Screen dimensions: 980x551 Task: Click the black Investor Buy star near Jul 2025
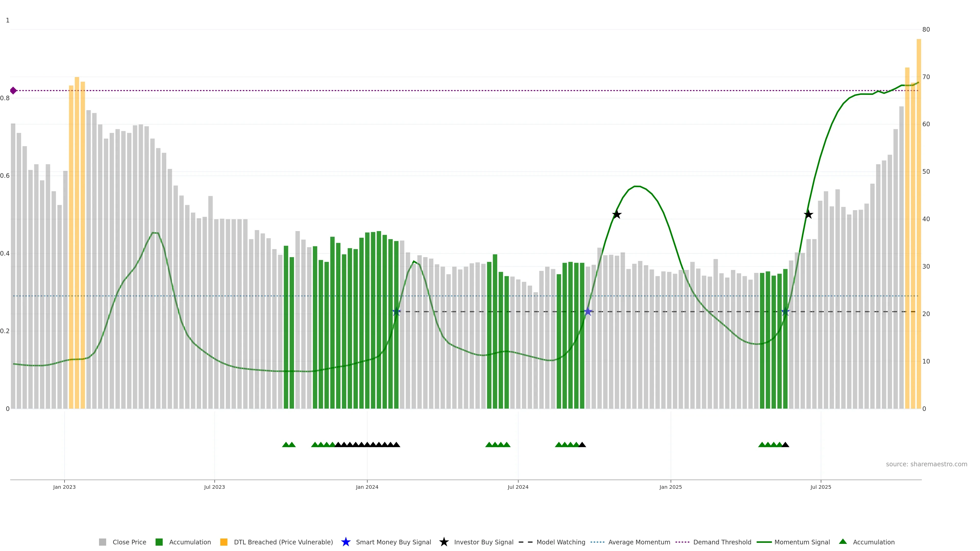(x=808, y=215)
